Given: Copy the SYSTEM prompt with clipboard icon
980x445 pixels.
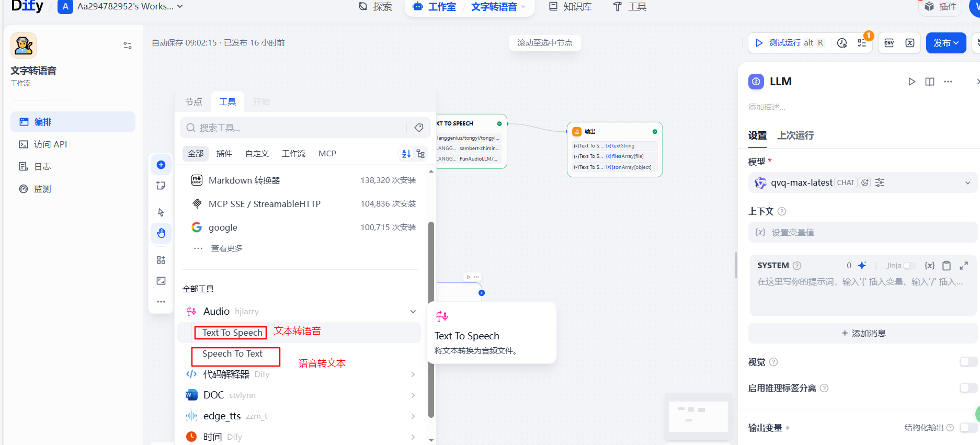Looking at the screenshot, I should (x=947, y=266).
